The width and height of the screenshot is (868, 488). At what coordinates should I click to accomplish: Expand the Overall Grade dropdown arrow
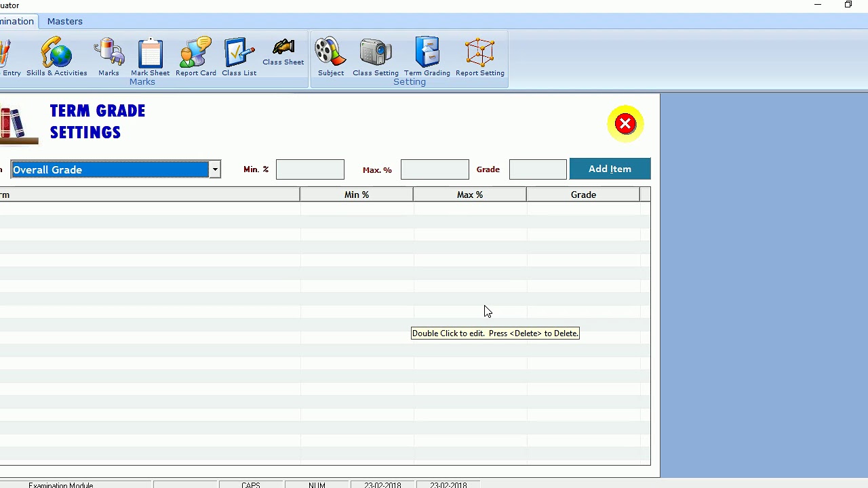pos(215,169)
